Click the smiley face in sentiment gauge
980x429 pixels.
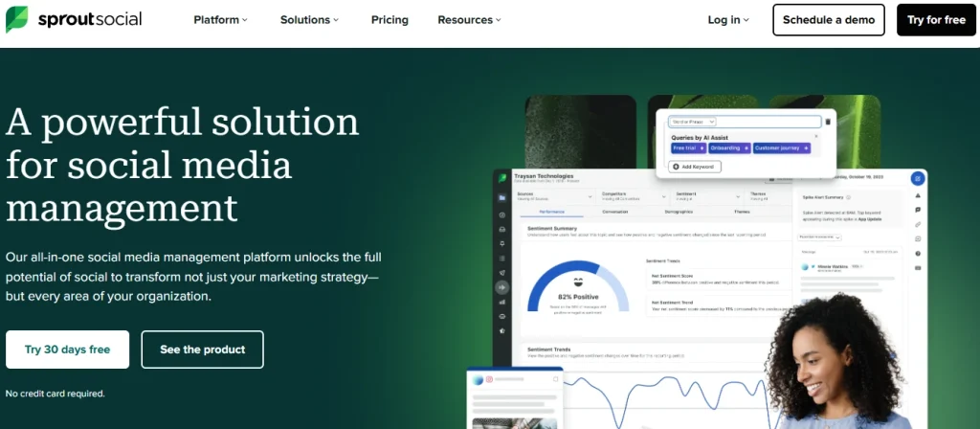577,282
